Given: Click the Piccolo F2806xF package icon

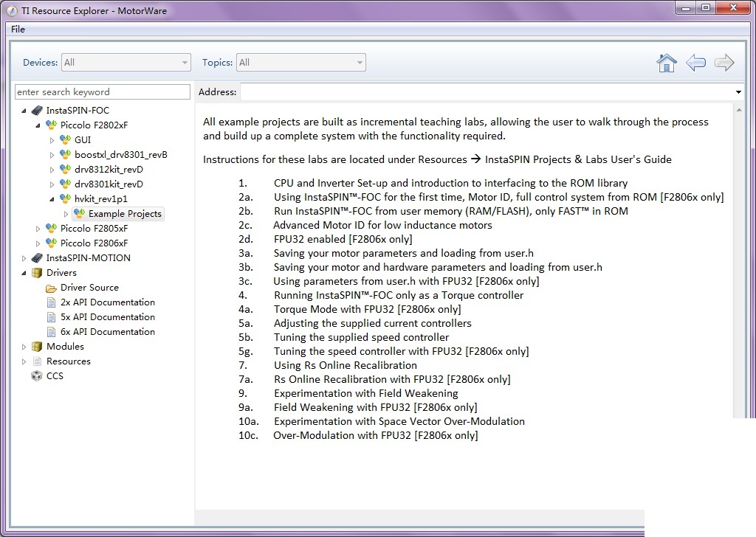Looking at the screenshot, I should coord(51,243).
